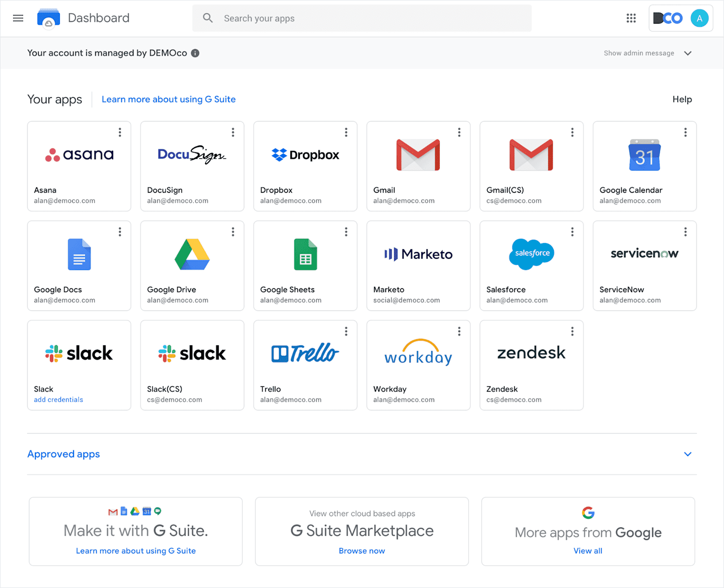Launch the Asana app tile

pyautogui.click(x=79, y=165)
